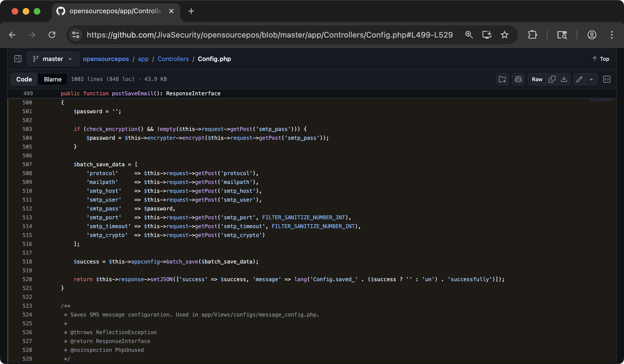Download the file using the download icon
Viewport: 624px width, 364px height.
564,79
